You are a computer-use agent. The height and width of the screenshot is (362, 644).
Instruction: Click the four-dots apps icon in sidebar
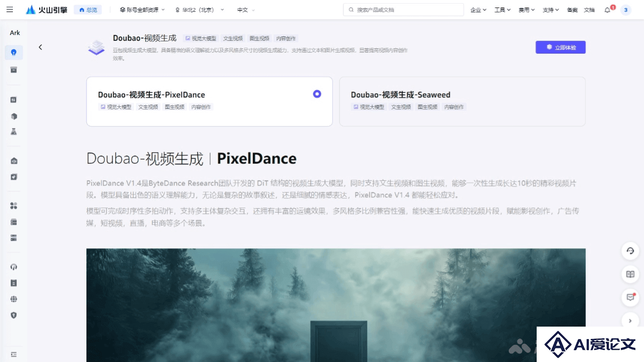14,206
